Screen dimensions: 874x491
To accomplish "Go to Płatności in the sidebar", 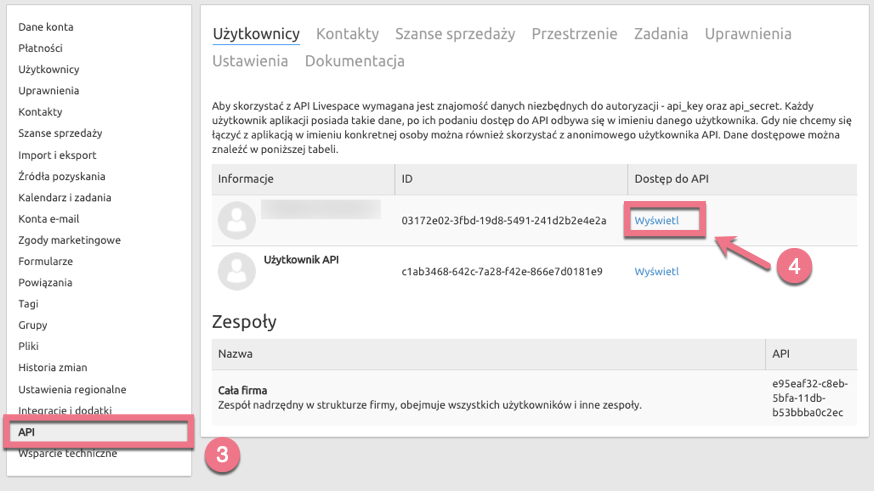I will (41, 48).
